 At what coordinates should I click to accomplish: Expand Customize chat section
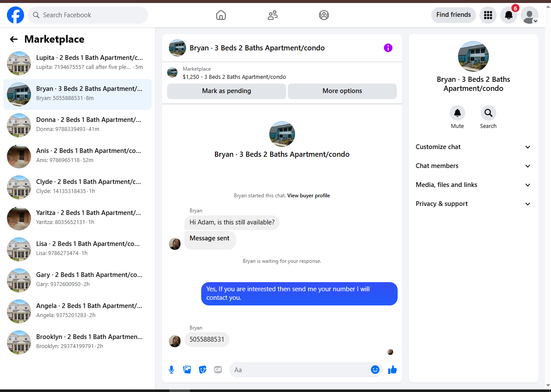tap(473, 147)
